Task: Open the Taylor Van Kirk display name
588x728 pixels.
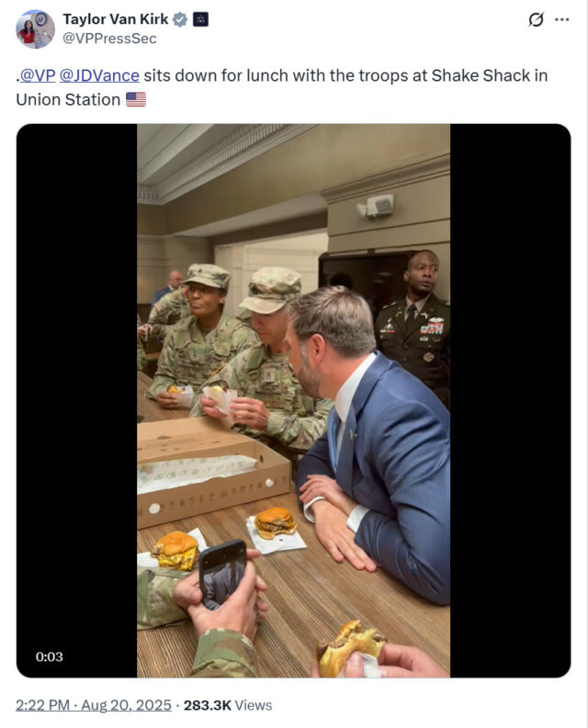Action: tap(115, 19)
